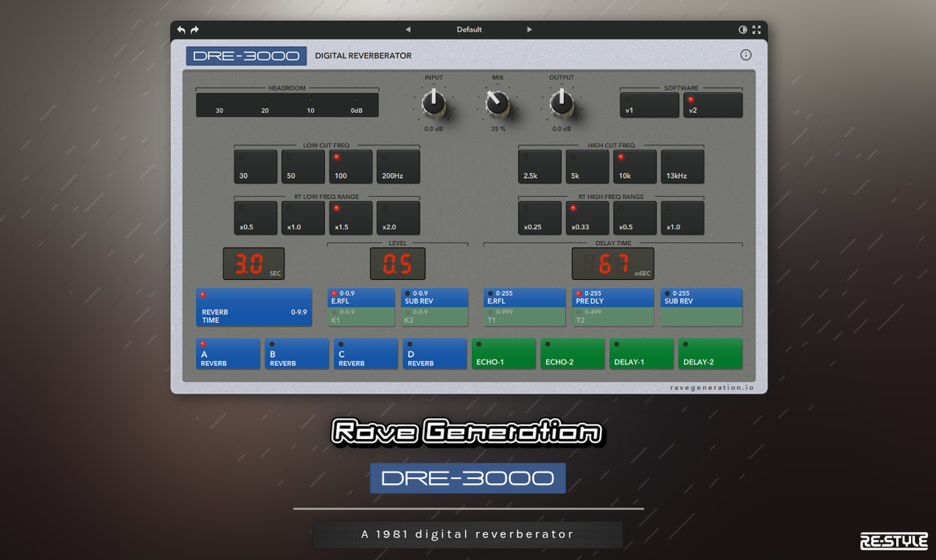Set low cut frequency to 30
The image size is (936, 560).
click(256, 167)
